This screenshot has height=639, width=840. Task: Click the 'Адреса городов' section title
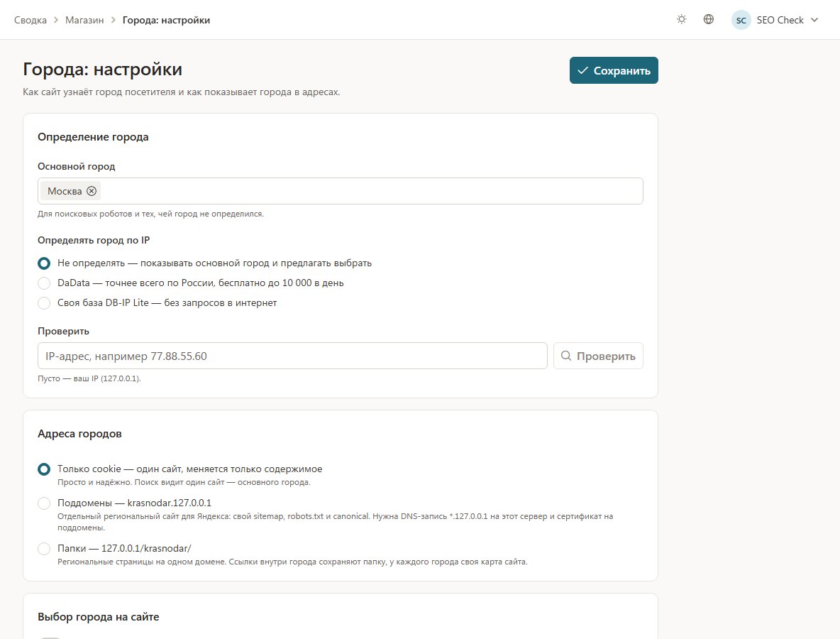click(x=80, y=434)
